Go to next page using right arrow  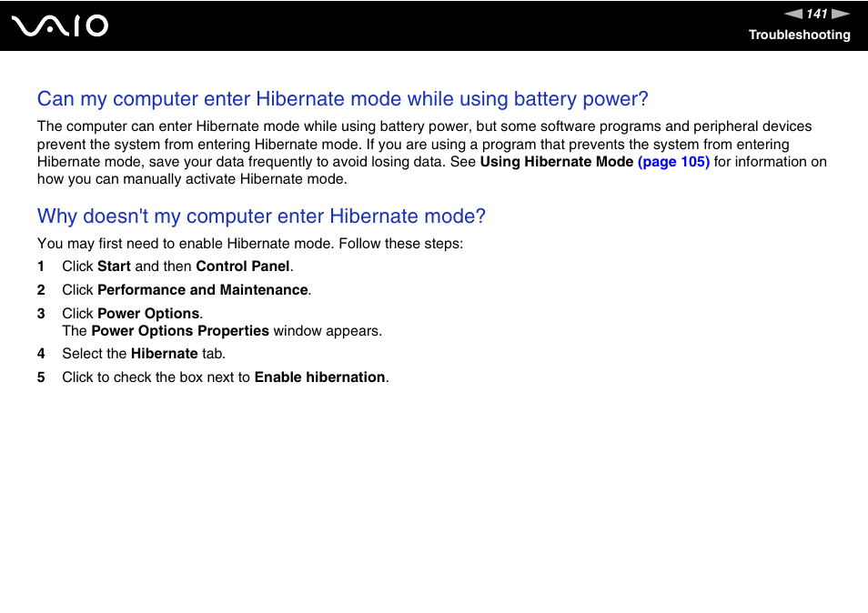(841, 14)
